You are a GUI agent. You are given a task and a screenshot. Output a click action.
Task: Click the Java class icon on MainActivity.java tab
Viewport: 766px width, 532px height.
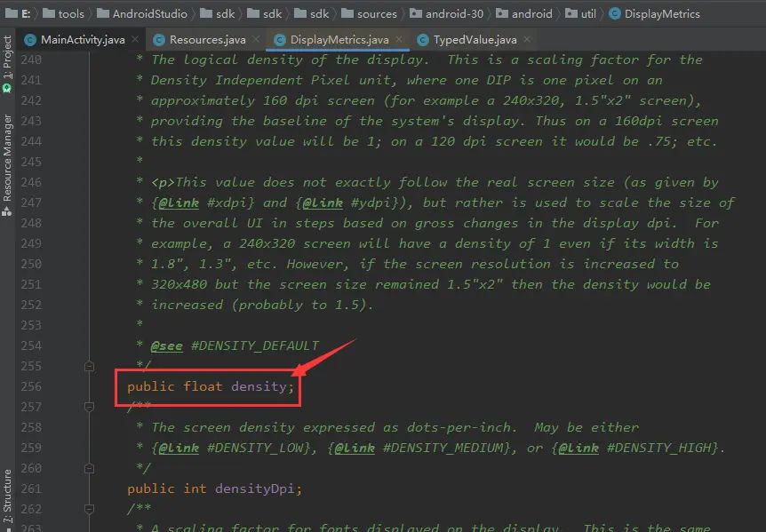(30, 40)
